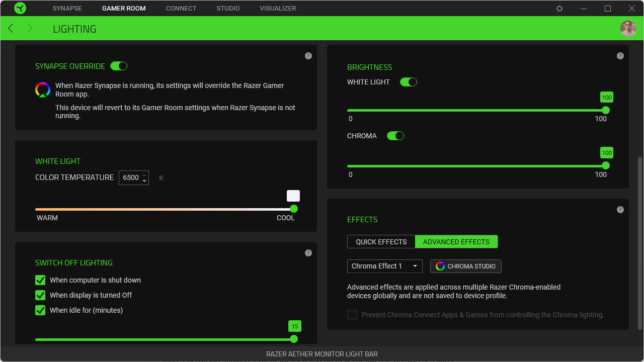This screenshot has width=644, height=362.
Task: Open help icon in Switch Off Lighting panel
Action: pyautogui.click(x=308, y=253)
